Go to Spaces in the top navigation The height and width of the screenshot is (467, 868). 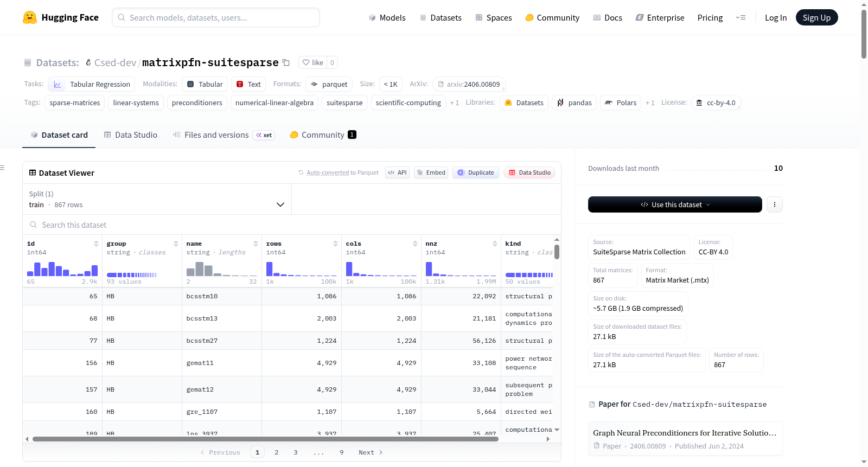point(494,17)
